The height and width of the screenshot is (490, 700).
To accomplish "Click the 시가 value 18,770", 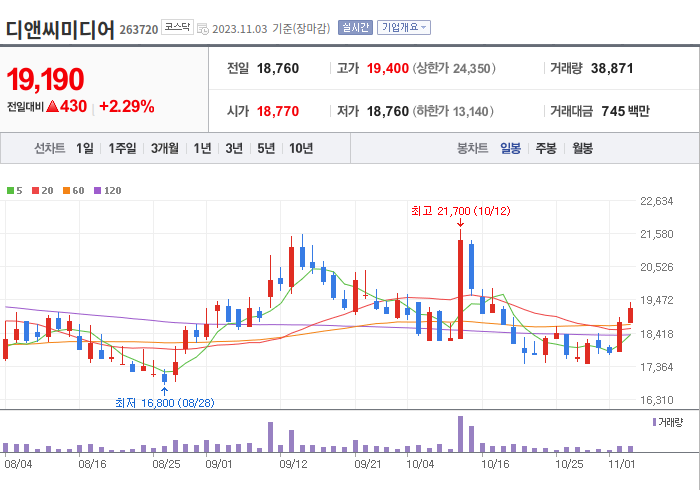I will [x=278, y=111].
